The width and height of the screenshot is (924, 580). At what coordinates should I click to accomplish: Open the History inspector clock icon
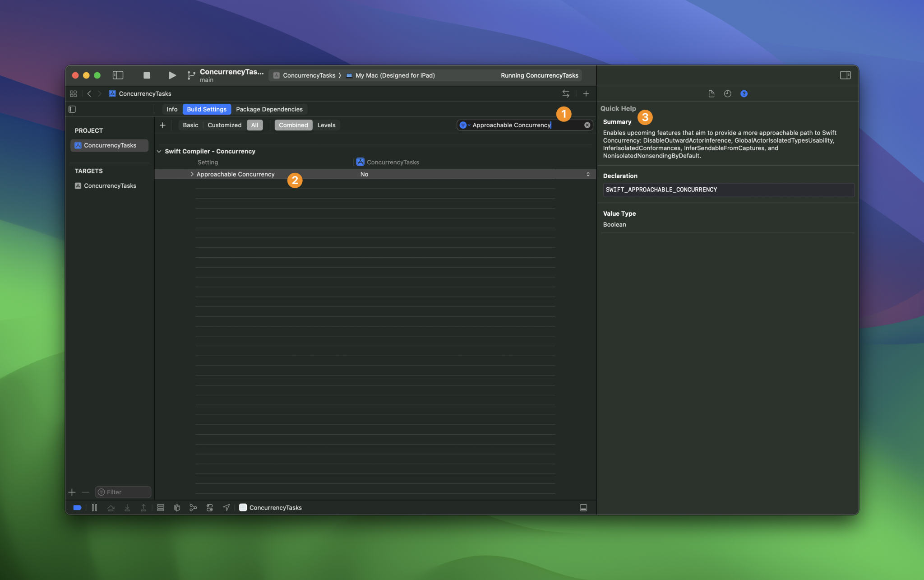click(x=727, y=94)
